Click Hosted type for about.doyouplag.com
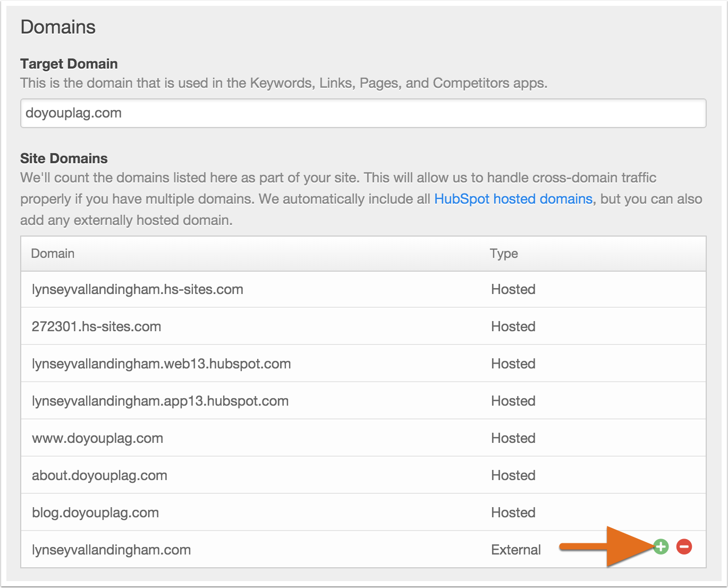This screenshot has width=728, height=588. [x=513, y=475]
